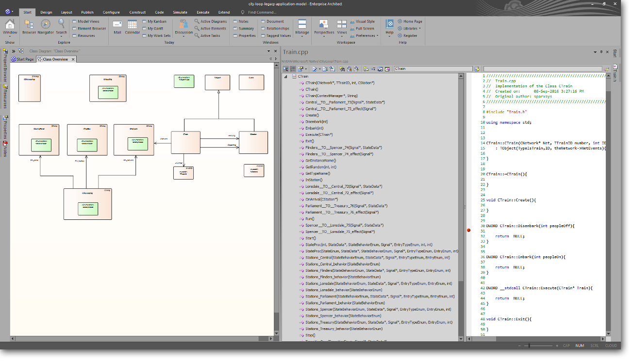Collapse the CTrain tree node
This screenshot has width=636, height=364.
coord(286,77)
